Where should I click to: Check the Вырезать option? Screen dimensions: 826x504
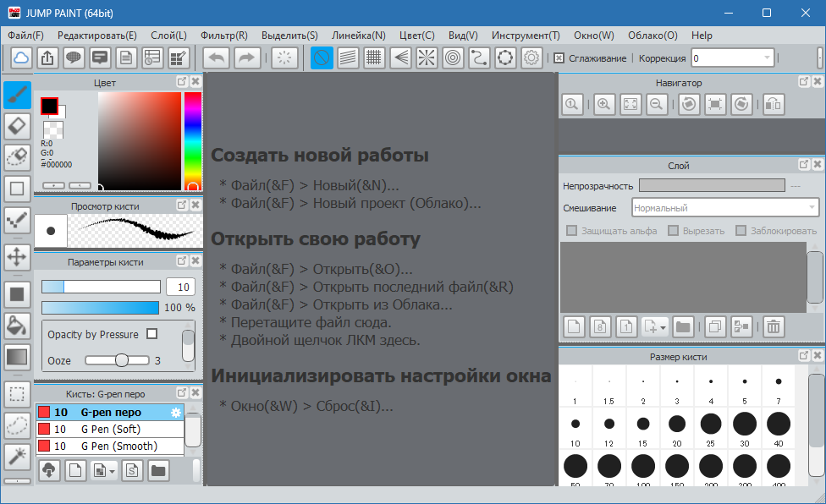[673, 230]
